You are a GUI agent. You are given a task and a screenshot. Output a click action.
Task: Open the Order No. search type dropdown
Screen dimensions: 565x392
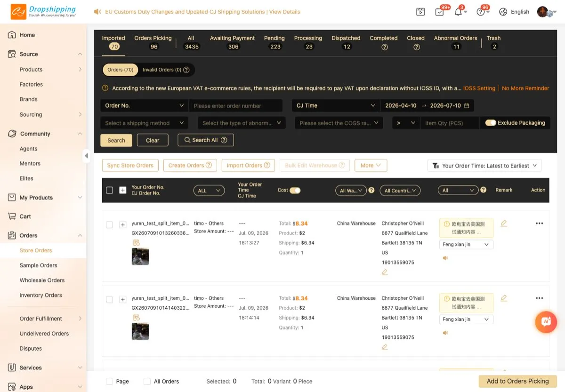tap(144, 105)
